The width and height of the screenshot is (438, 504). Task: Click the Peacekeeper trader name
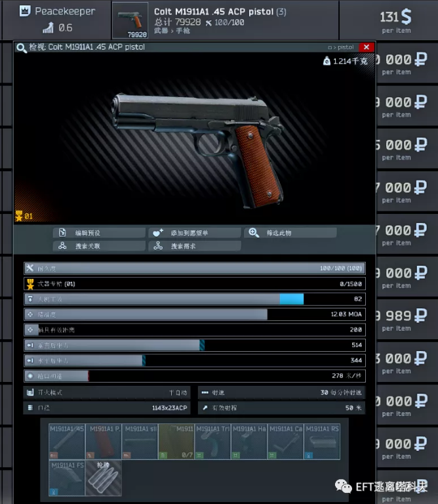pos(65,11)
